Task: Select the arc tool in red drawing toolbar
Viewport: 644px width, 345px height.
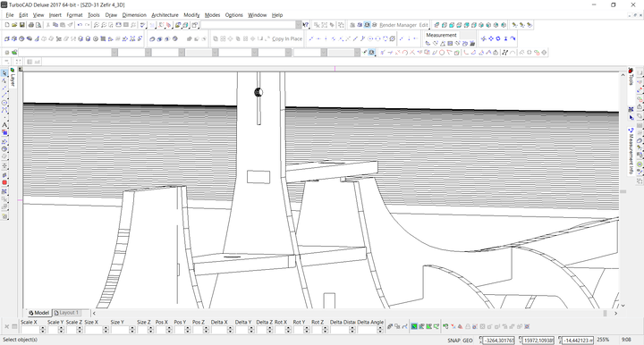Action: pyautogui.click(x=405, y=53)
